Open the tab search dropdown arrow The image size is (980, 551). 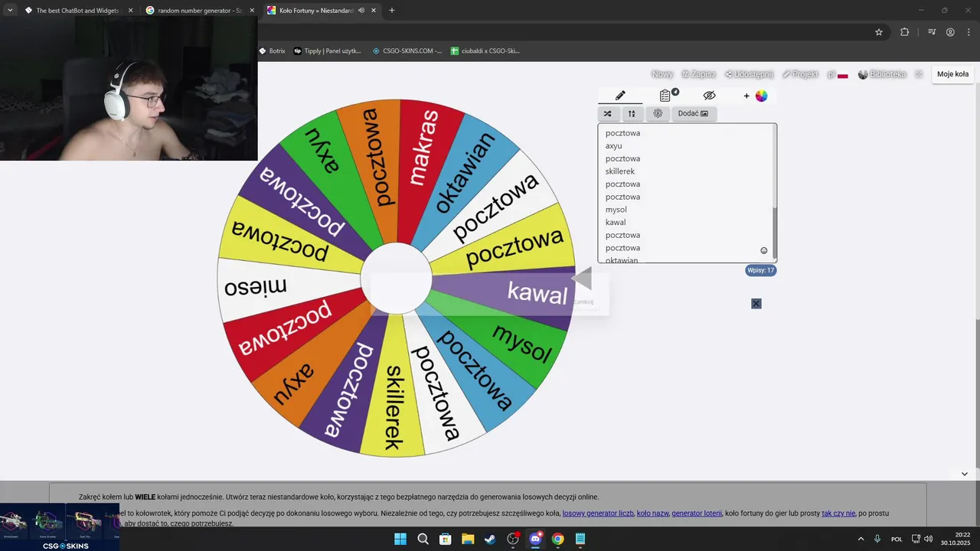(x=10, y=11)
